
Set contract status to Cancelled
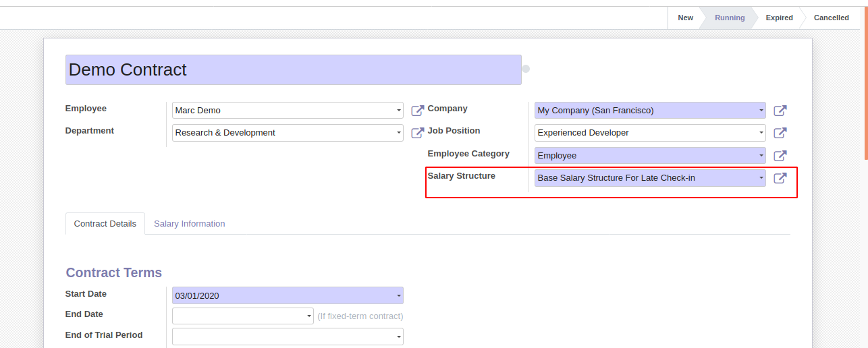click(x=831, y=18)
